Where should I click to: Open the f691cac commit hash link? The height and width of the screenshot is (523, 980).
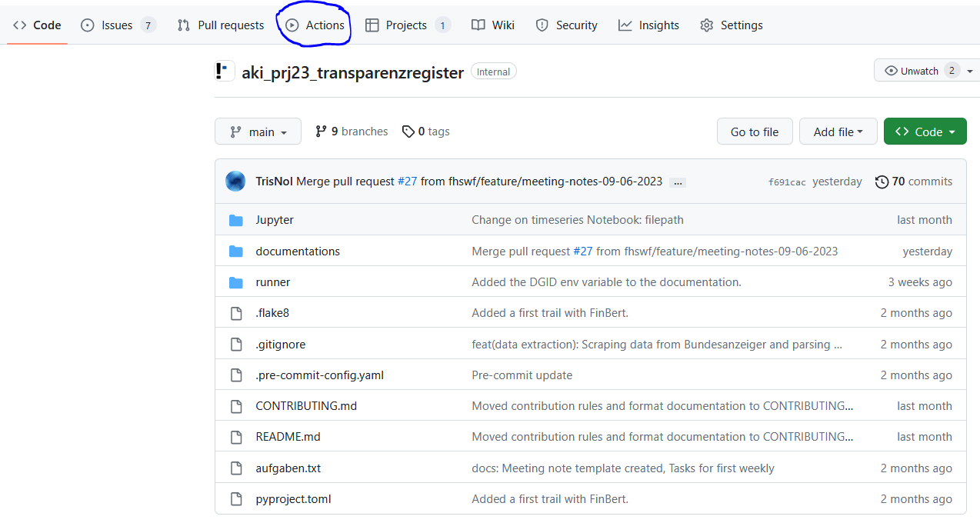click(787, 182)
